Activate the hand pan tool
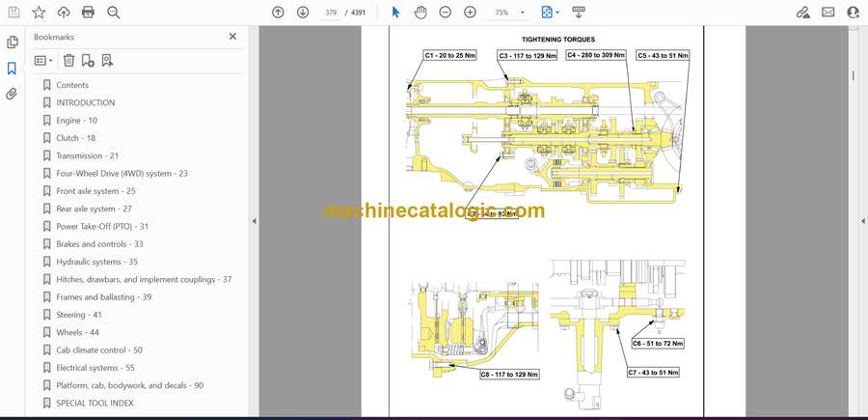868x420 pixels. click(420, 13)
